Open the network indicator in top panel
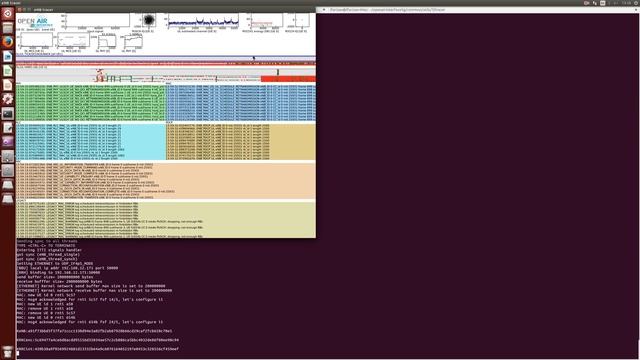This screenshot has height=360, width=640. coord(595,3)
